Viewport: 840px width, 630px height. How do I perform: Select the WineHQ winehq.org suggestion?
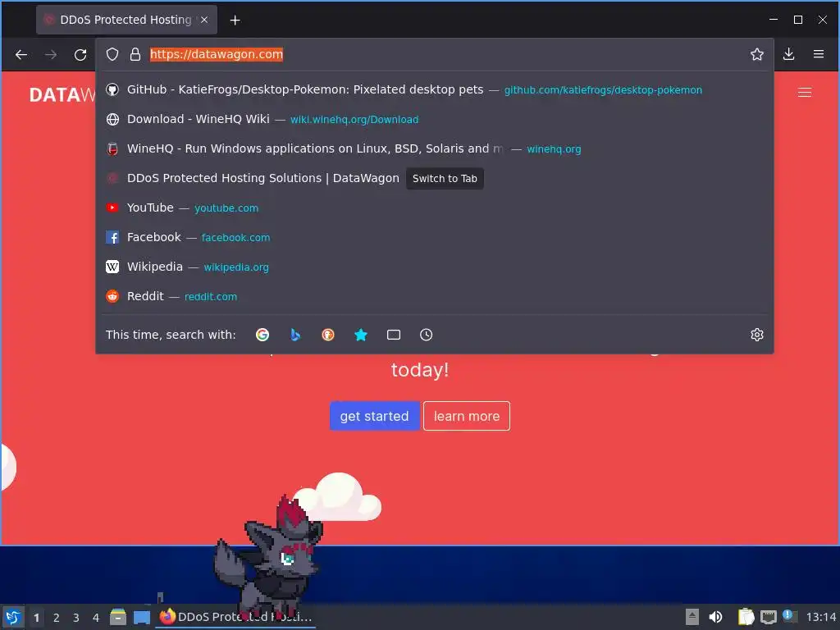pos(434,148)
